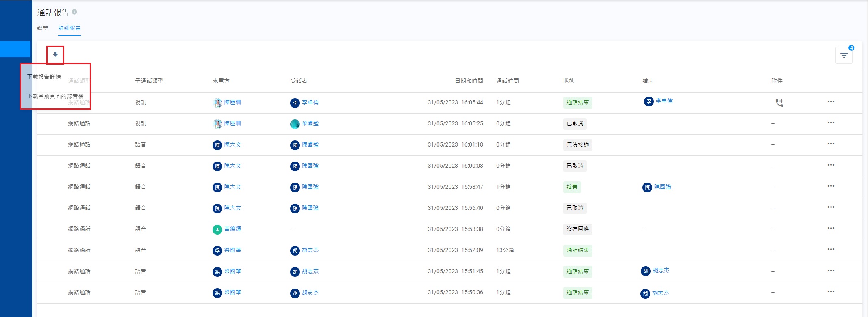
Task: Open more options for 15:50:36 call
Action: pyautogui.click(x=831, y=291)
